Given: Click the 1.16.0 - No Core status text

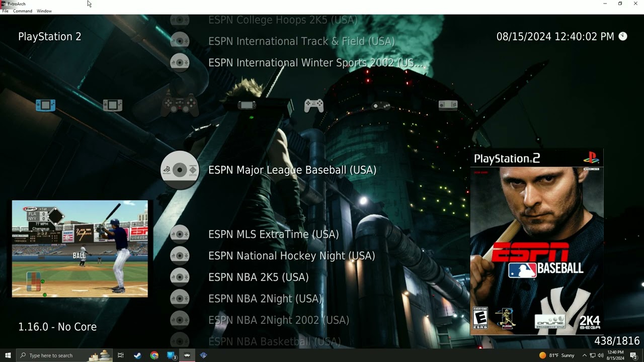Looking at the screenshot, I should pos(57,327).
